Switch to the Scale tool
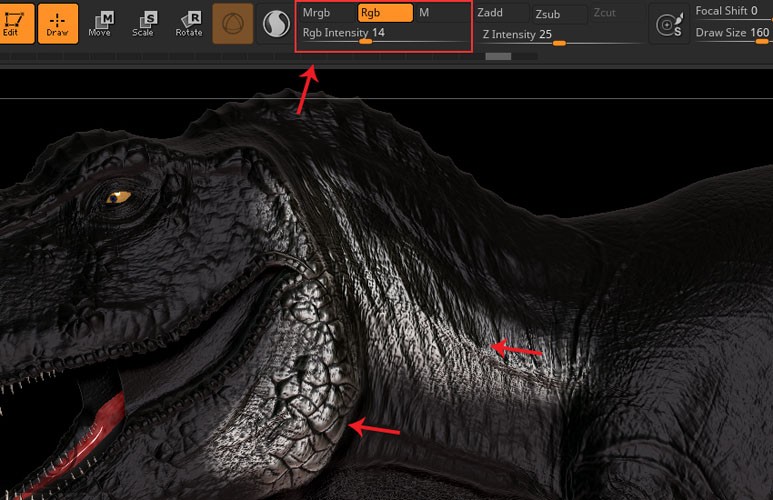Viewport: 773px width, 500px height. [144, 23]
